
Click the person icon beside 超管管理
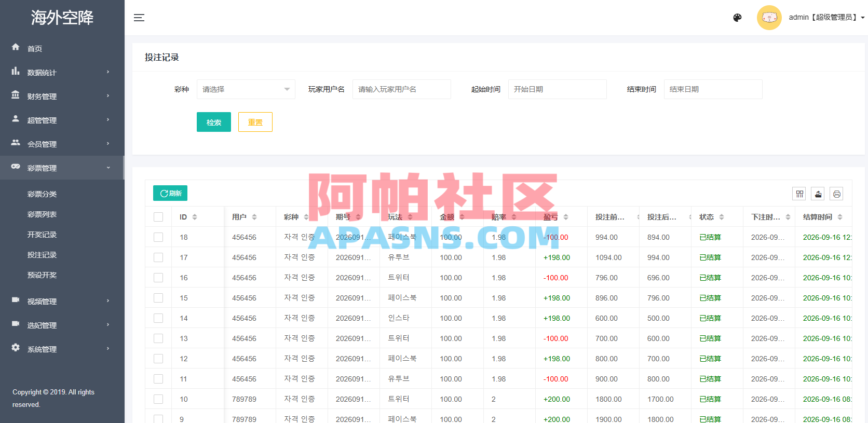[16, 119]
